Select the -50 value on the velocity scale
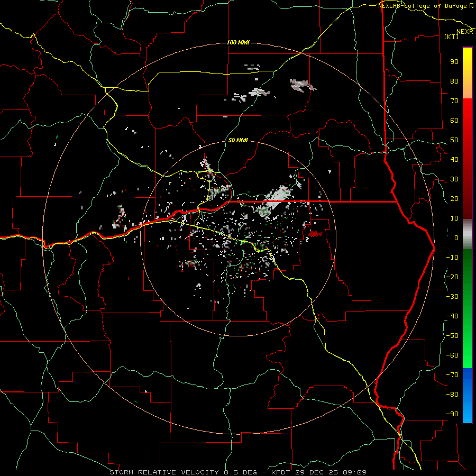The width and height of the screenshot is (476, 476). point(452,336)
